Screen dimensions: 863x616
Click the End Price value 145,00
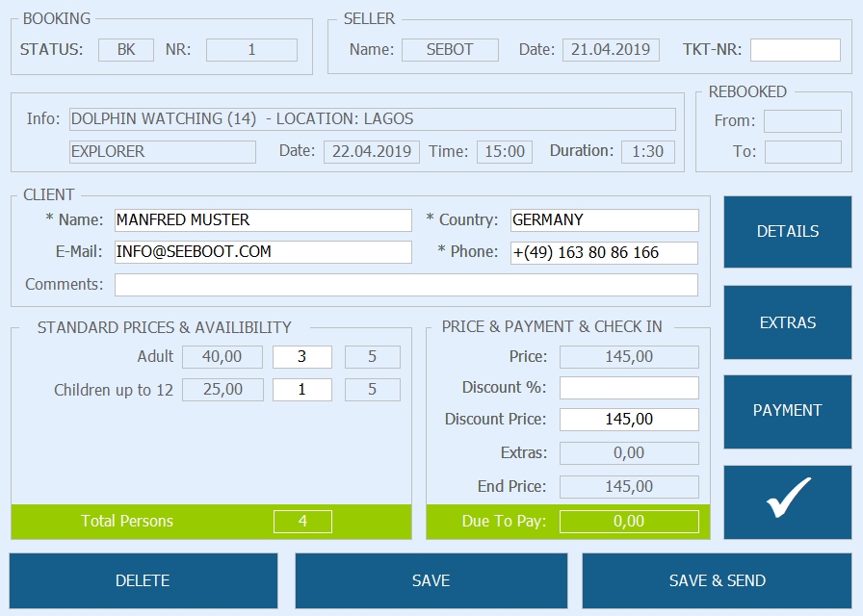coord(629,487)
